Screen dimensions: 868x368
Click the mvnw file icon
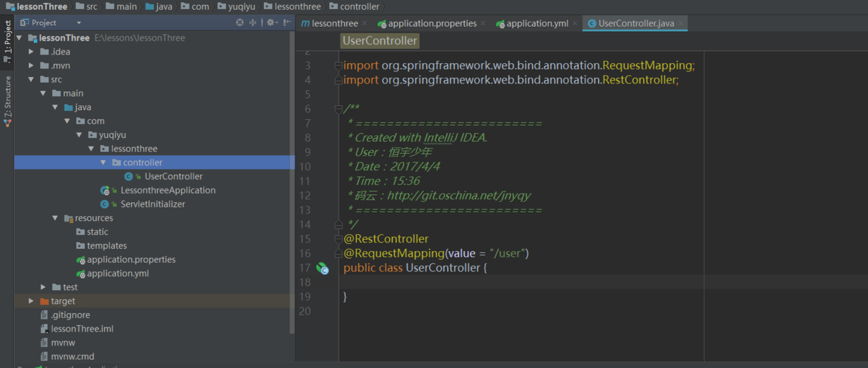tap(45, 343)
